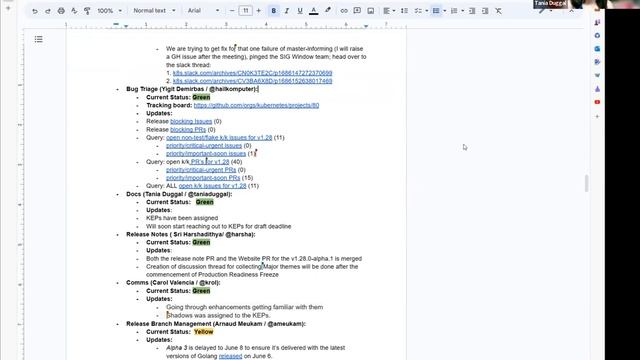640x360 pixels.
Task: Activate the paint format tool
Action: click(87, 11)
